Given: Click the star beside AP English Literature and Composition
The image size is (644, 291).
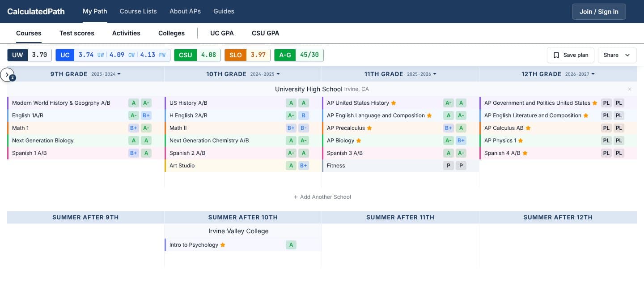Looking at the screenshot, I should (586, 116).
